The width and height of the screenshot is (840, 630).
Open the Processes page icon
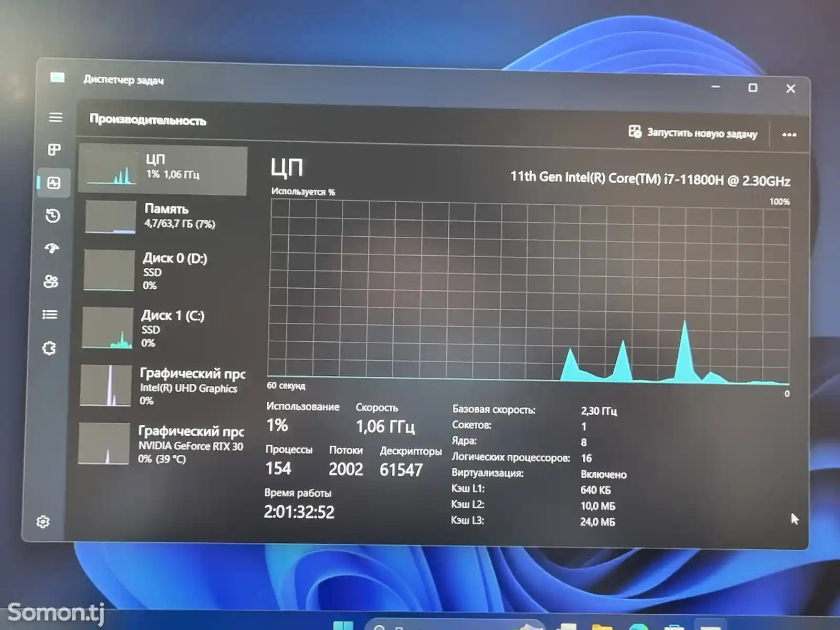click(54, 150)
